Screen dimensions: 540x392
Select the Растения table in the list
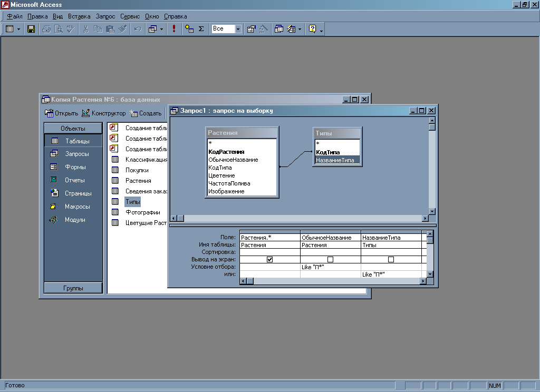click(138, 181)
